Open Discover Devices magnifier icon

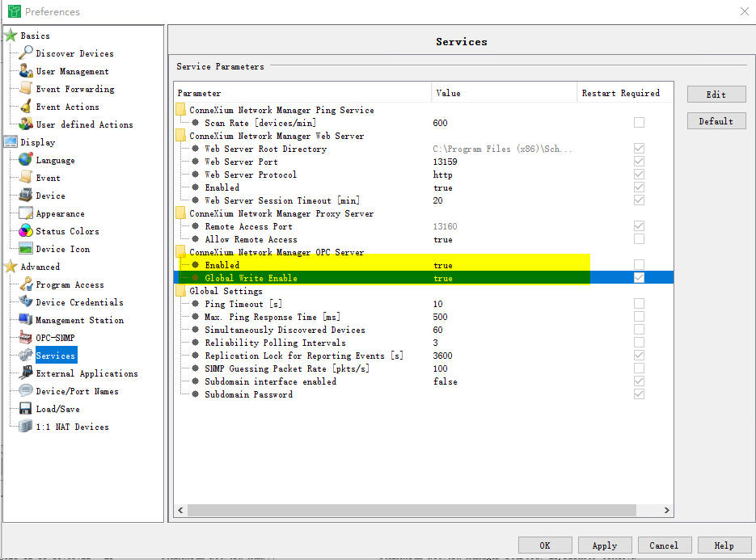click(x=26, y=52)
